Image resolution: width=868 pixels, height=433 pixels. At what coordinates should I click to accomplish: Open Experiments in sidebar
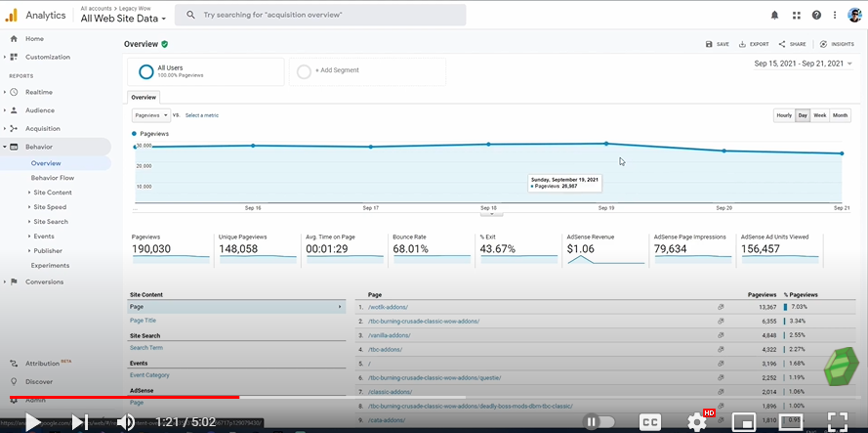pos(51,265)
